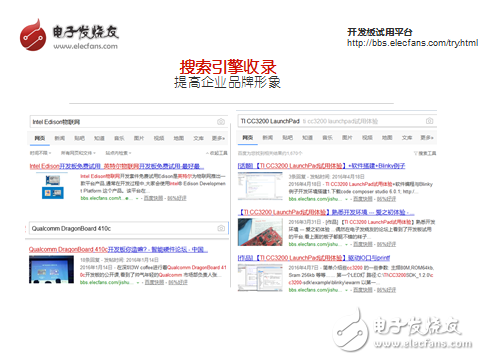Click the red circuit board result thumbnail

[x=260, y=232]
